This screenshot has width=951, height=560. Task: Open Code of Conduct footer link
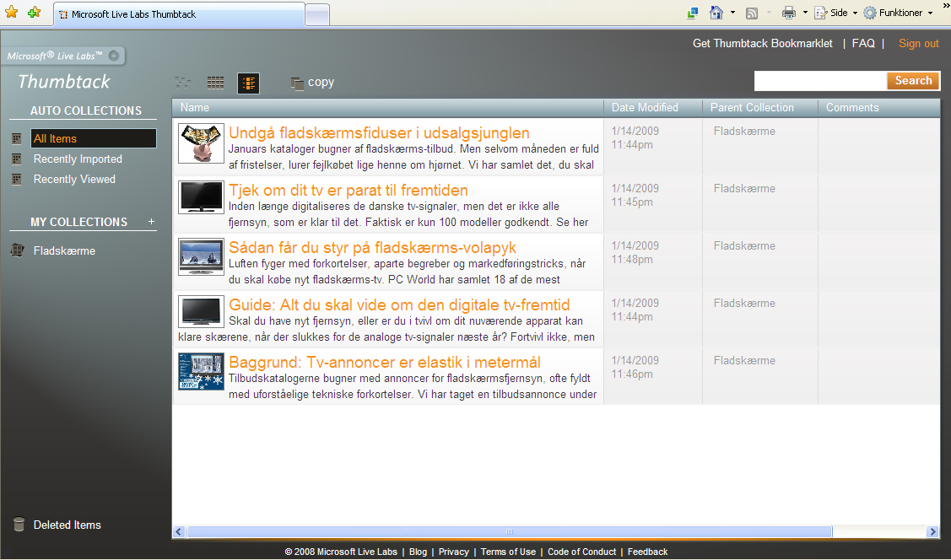[x=581, y=552]
